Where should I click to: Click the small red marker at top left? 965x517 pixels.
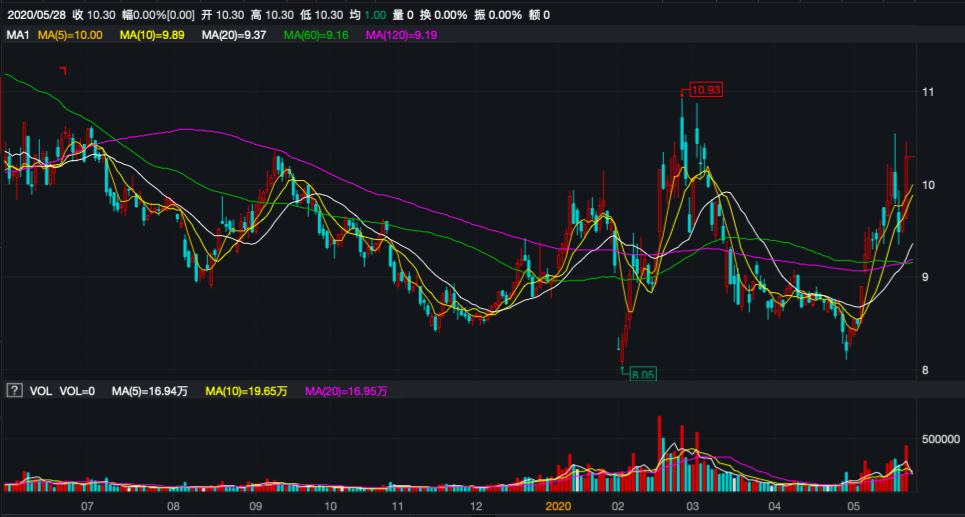pyautogui.click(x=62, y=71)
